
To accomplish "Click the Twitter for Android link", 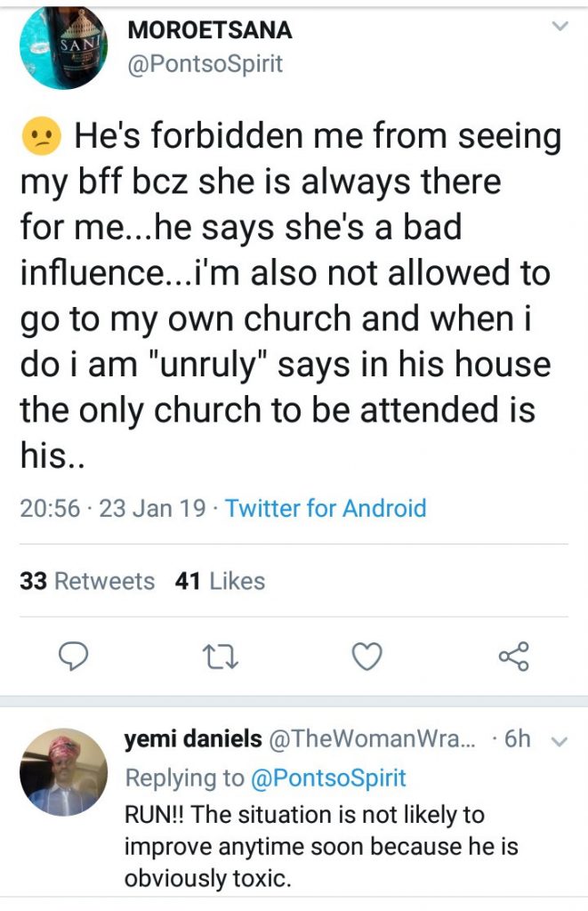I will 326,508.
